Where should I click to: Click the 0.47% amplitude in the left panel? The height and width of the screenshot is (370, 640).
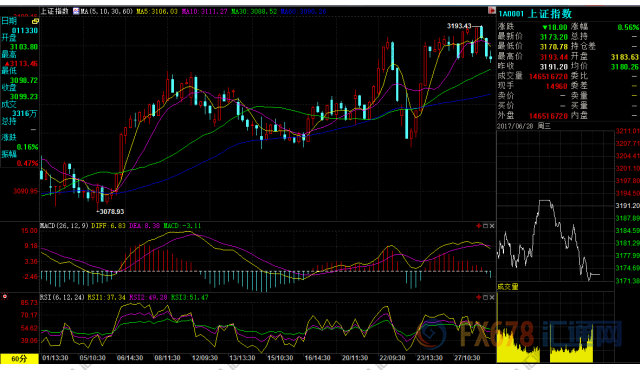coord(27,163)
